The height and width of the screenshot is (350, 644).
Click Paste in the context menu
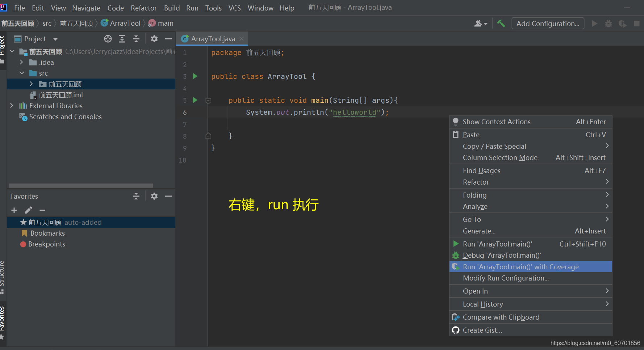point(471,134)
